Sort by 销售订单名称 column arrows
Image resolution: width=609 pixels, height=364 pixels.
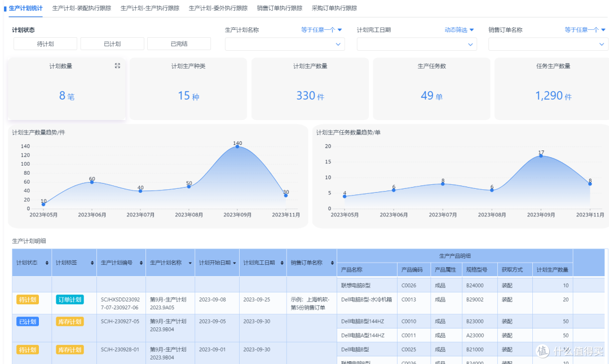(333, 263)
